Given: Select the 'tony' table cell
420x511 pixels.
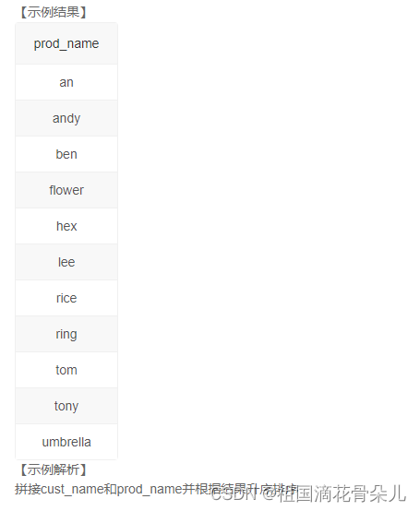Looking at the screenshot, I should tap(66, 407).
